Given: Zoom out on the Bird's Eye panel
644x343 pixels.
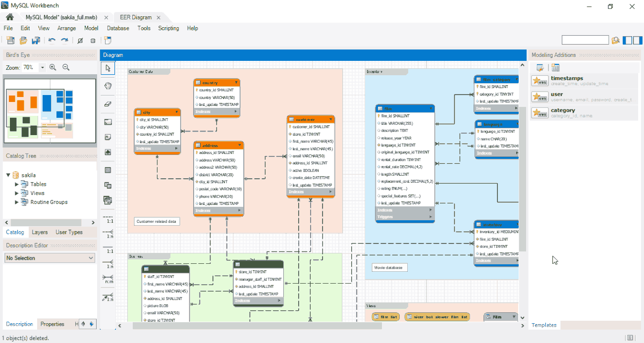Looking at the screenshot, I should (66, 67).
